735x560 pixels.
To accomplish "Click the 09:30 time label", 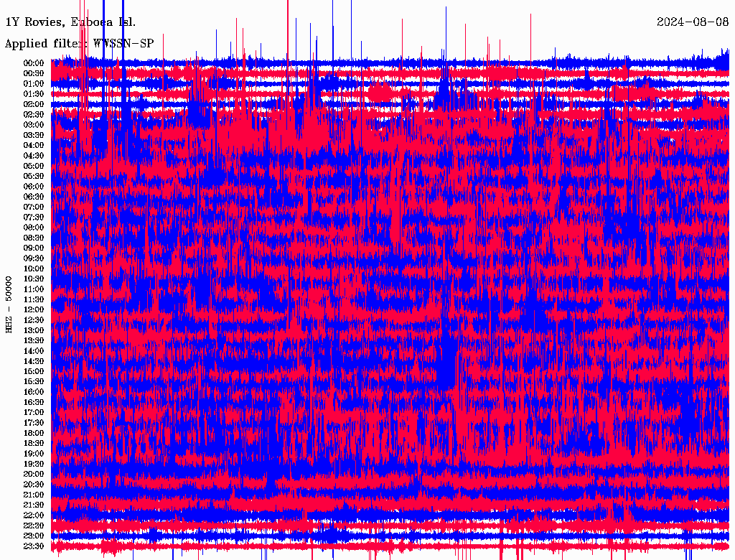I will pos(34,258).
